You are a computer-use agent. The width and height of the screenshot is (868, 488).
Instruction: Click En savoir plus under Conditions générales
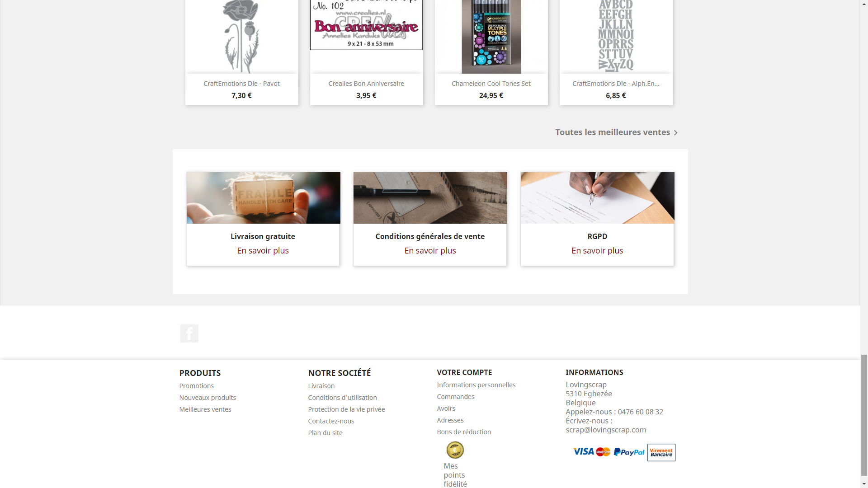430,250
